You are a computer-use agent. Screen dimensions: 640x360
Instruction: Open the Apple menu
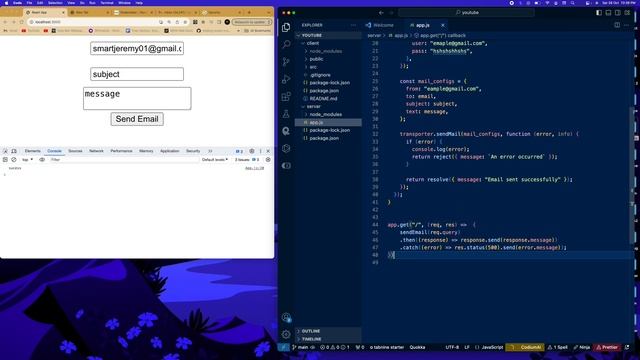[6, 3]
